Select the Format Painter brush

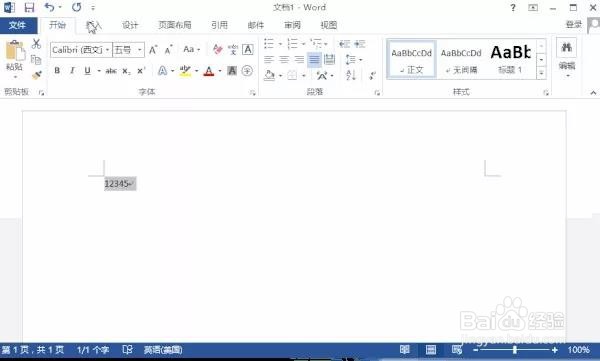pos(36,75)
